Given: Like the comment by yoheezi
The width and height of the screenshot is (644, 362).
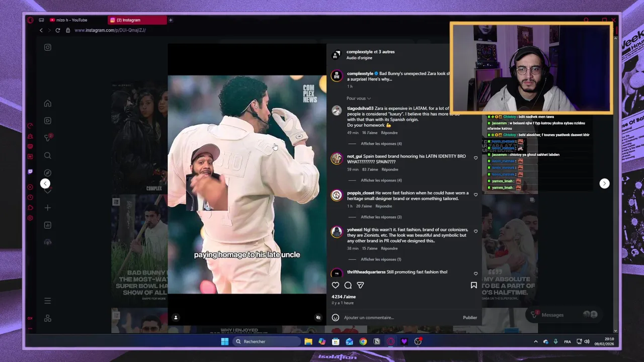Looking at the screenshot, I should click(x=475, y=231).
